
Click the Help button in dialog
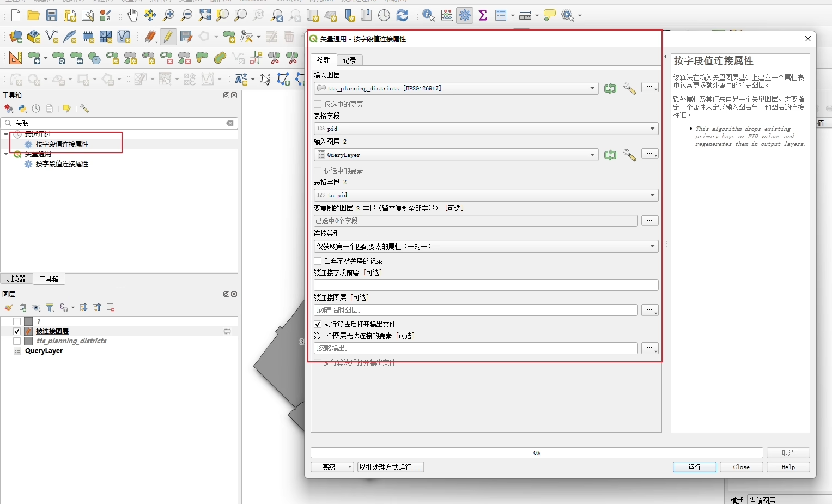click(788, 467)
